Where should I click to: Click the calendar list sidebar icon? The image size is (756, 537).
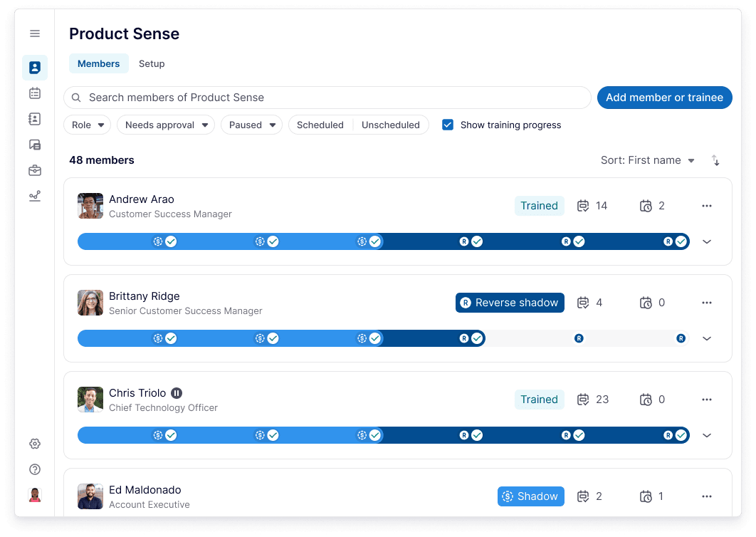point(35,93)
